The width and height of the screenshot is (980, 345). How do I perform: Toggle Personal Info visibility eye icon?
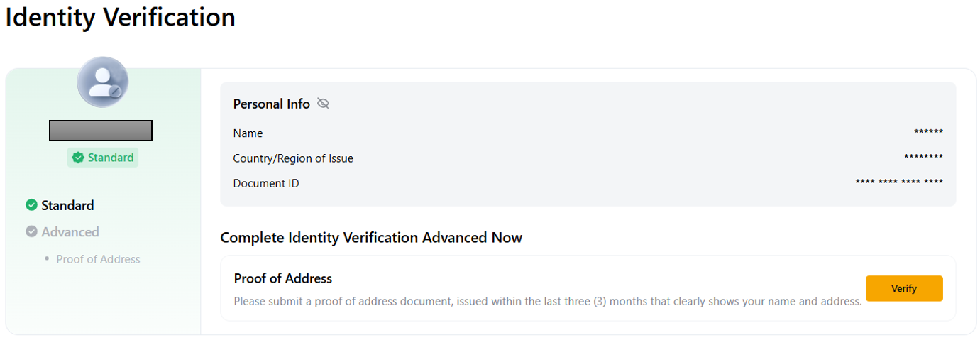coord(323,104)
